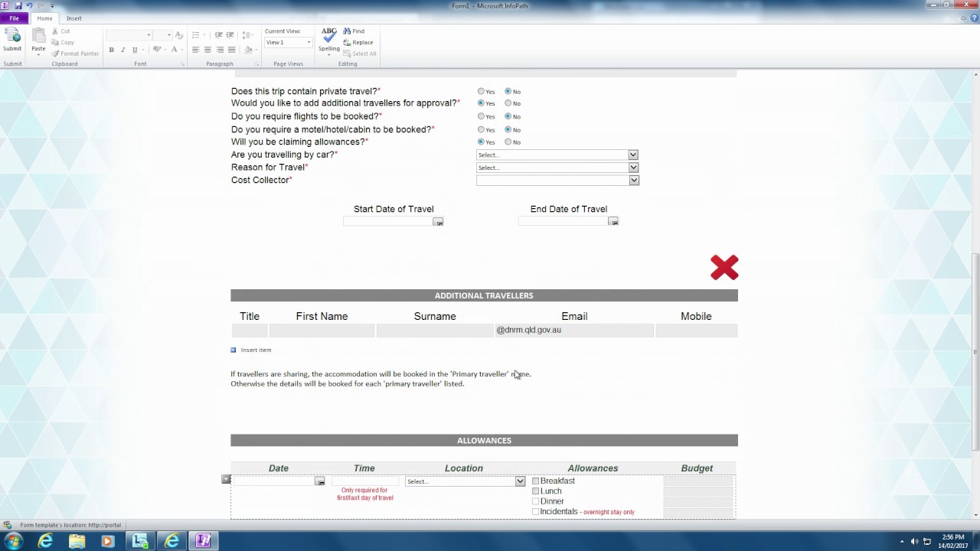Screen dimensions: 980x551
Task: Click the Cut command
Action: 61,31
